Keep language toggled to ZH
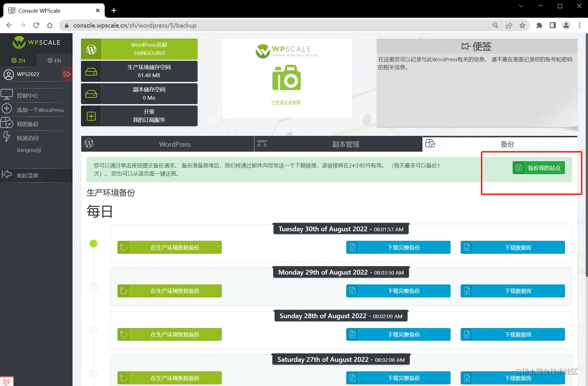588x386 pixels. (18, 60)
